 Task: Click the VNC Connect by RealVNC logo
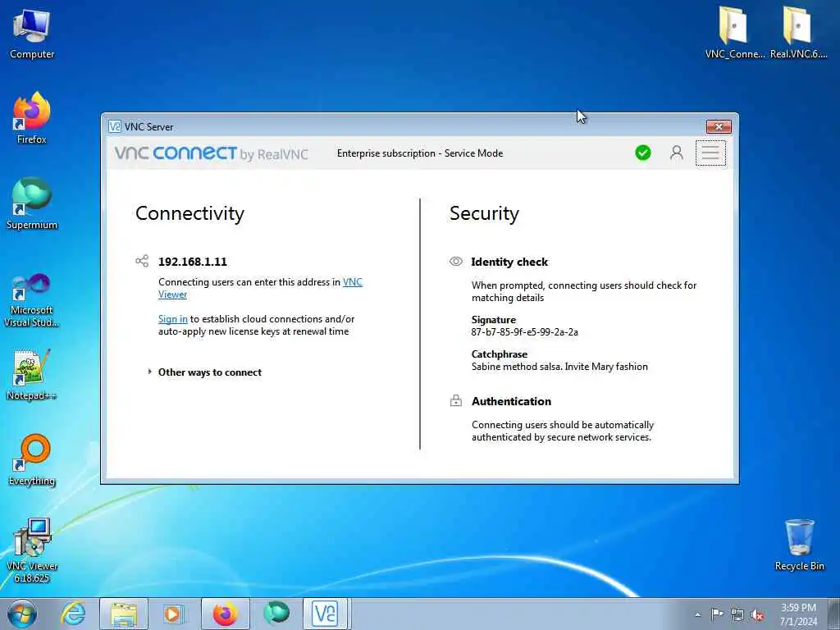[211, 153]
